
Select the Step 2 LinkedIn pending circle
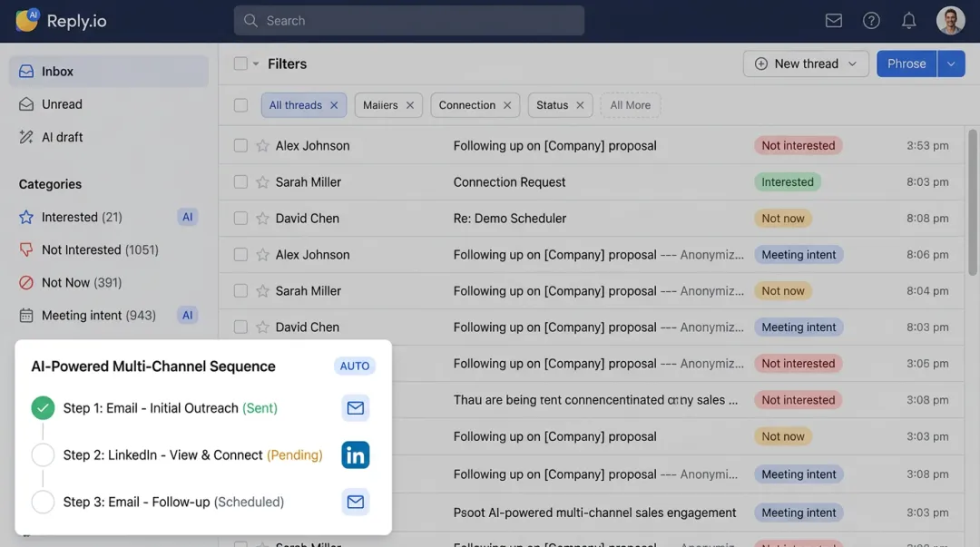(x=44, y=454)
